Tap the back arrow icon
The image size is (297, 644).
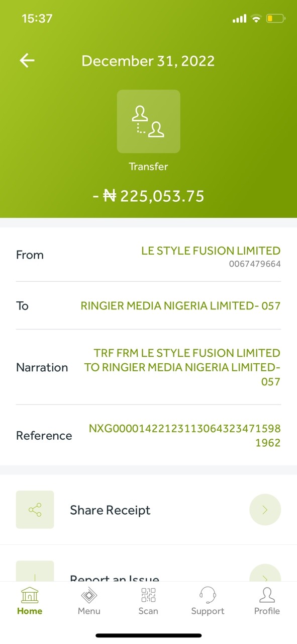(x=27, y=61)
